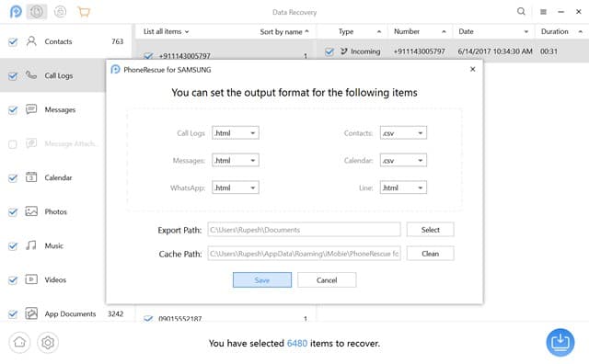The width and height of the screenshot is (589, 364).
Task: Click the Cancel button
Action: (x=327, y=280)
